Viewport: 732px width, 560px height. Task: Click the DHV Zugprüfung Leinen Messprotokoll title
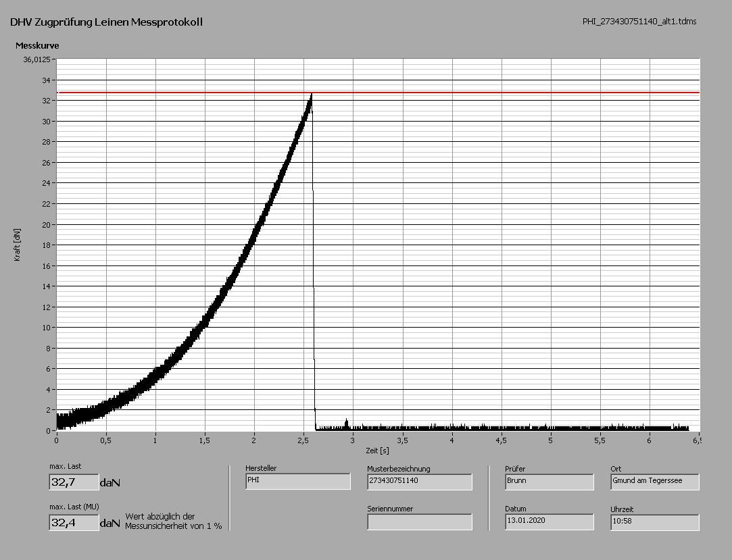point(106,22)
